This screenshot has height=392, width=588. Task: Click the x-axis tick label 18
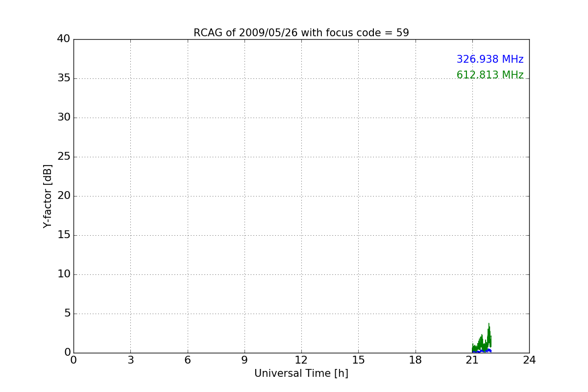click(416, 360)
